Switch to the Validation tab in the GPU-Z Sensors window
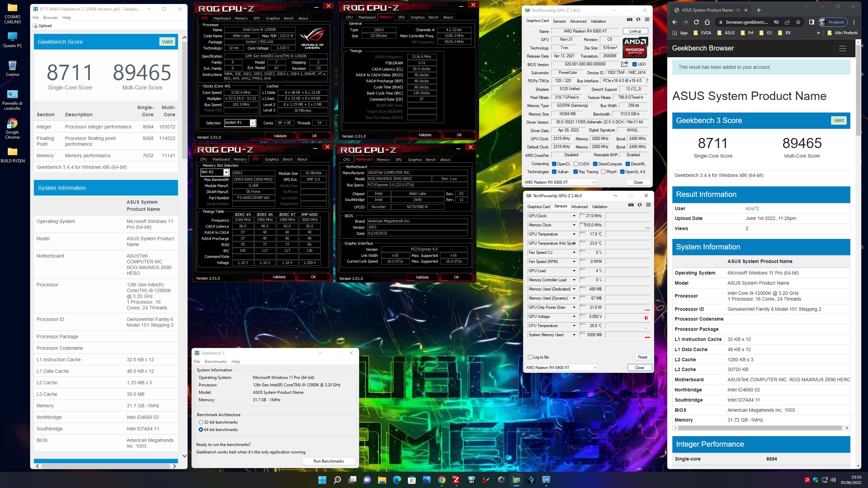 [x=599, y=207]
